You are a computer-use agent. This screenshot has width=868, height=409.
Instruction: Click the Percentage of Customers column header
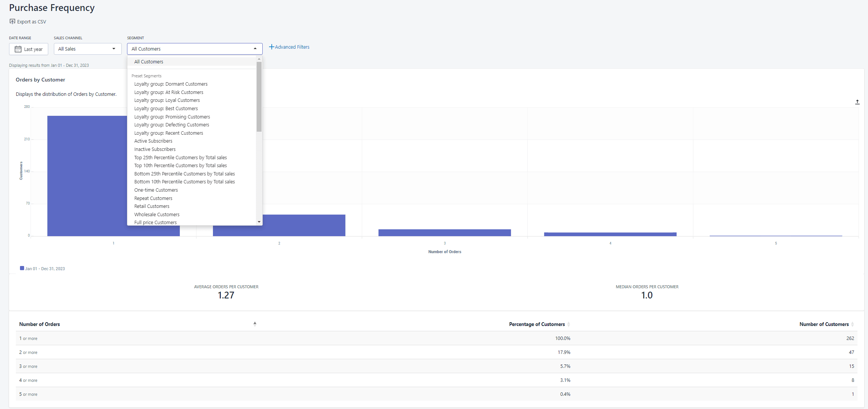click(537, 324)
